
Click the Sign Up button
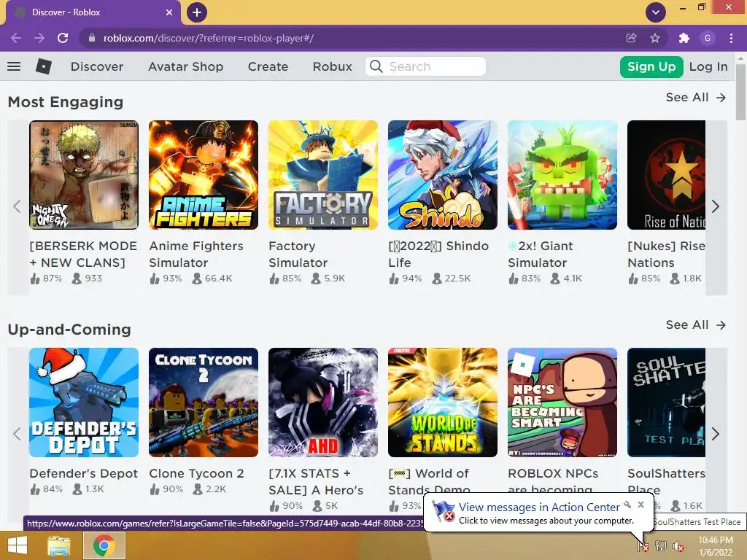pyautogui.click(x=651, y=66)
